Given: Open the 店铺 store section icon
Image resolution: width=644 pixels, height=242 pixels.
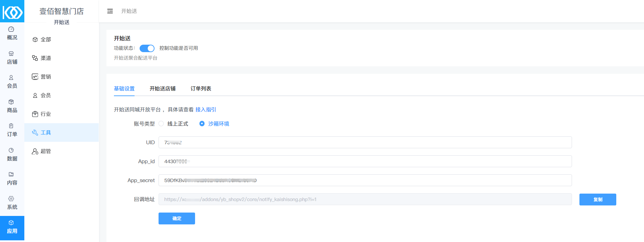Looking at the screenshot, I should point(11,54).
